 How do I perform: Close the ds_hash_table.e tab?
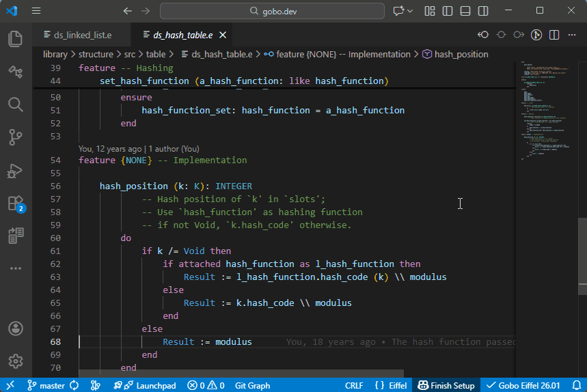click(x=223, y=35)
